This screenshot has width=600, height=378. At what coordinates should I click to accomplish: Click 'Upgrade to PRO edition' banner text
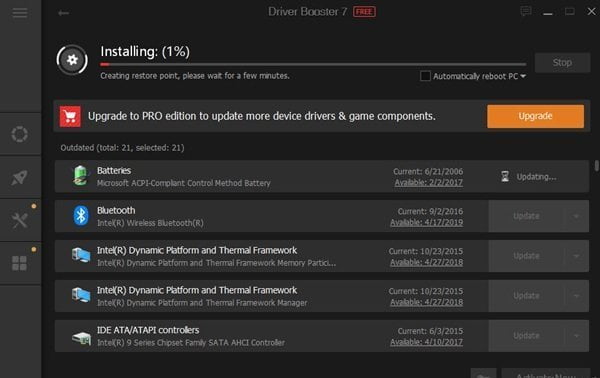(262, 116)
